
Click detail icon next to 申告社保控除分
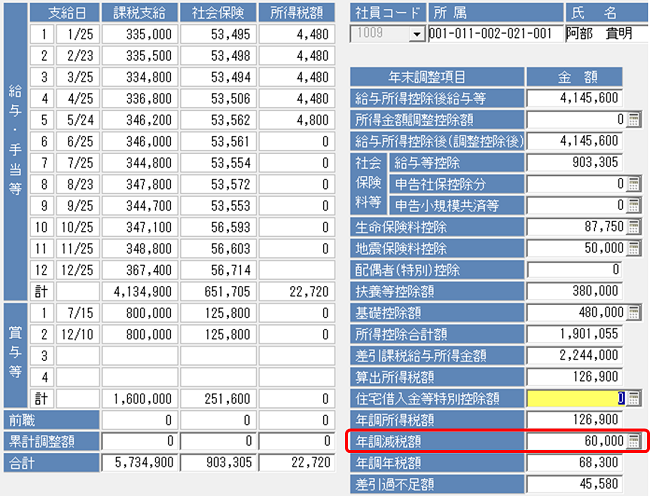click(x=633, y=183)
